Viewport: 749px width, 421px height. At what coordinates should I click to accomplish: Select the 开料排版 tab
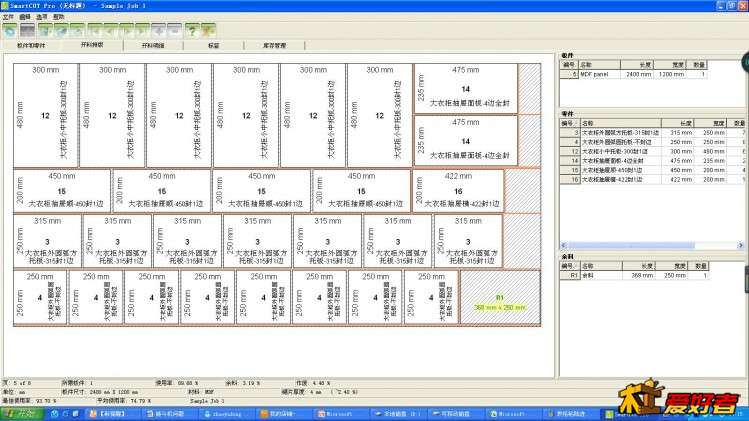tap(92, 45)
